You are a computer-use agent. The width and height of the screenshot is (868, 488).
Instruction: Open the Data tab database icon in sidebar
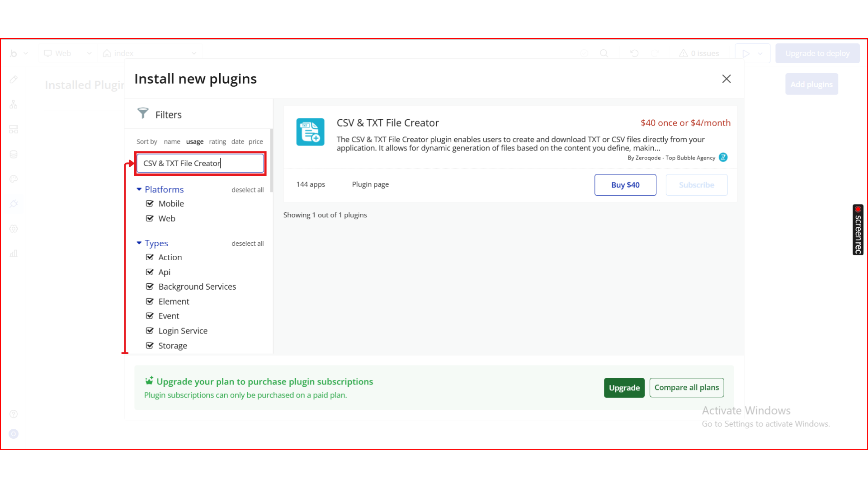14,155
